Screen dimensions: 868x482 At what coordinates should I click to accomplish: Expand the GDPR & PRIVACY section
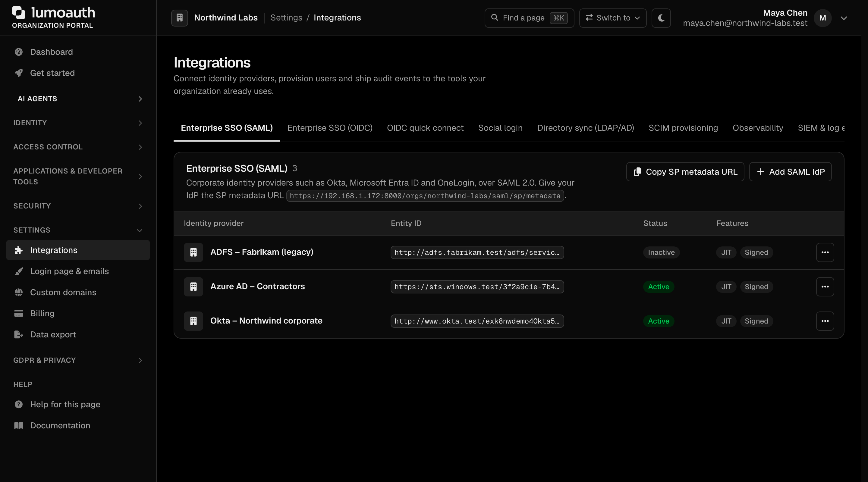click(x=78, y=360)
